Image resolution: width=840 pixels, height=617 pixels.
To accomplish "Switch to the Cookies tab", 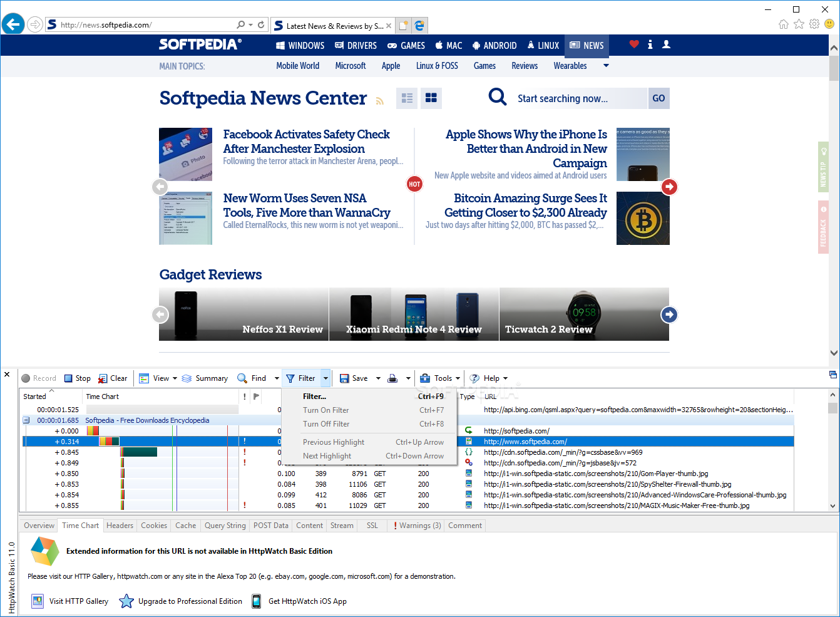I will pos(154,526).
